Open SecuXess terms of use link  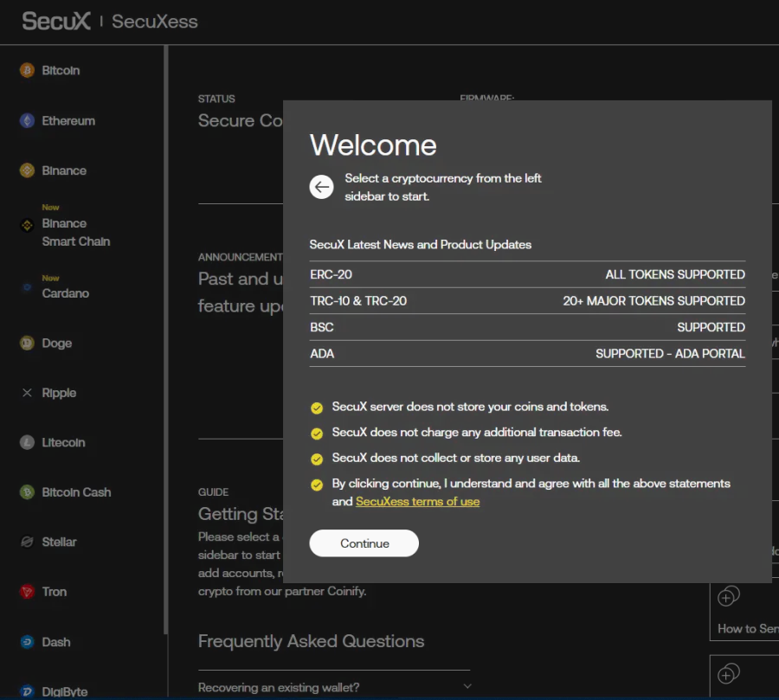[x=418, y=501]
